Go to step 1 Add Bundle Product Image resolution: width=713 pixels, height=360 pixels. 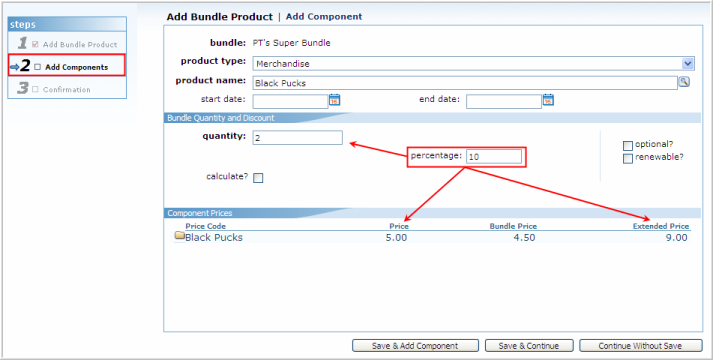point(67,43)
